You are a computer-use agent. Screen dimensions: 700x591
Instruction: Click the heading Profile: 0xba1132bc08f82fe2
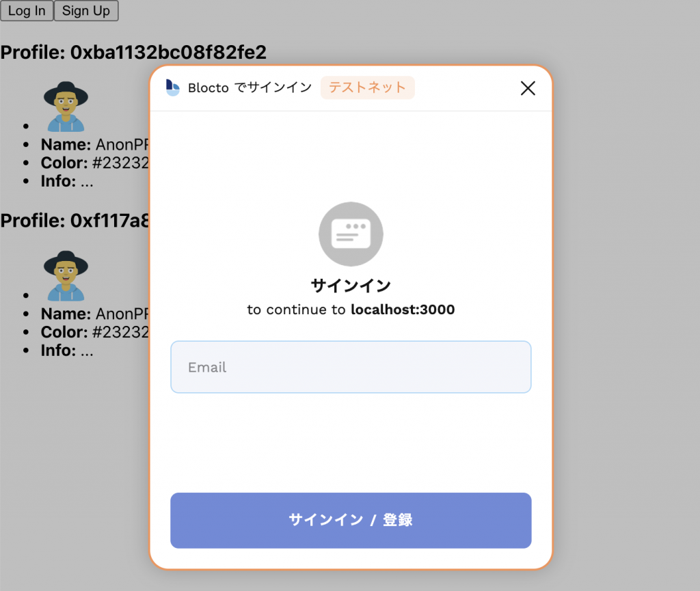click(133, 52)
